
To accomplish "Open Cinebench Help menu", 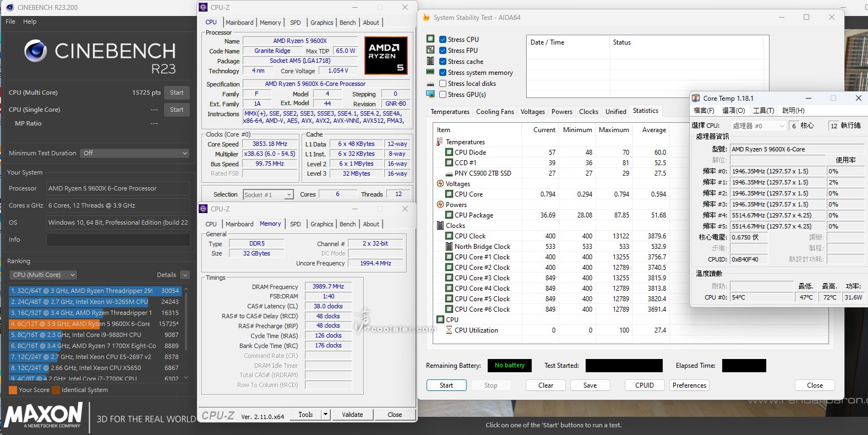I will pos(30,21).
